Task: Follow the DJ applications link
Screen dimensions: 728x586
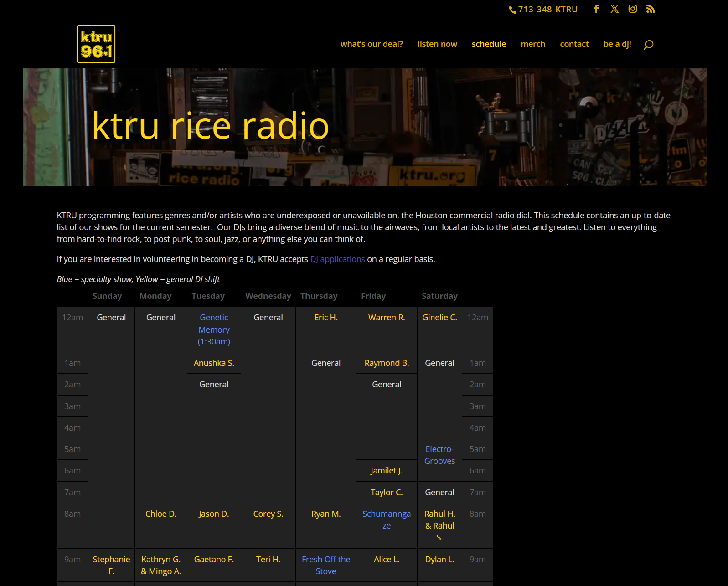Action: [337, 259]
